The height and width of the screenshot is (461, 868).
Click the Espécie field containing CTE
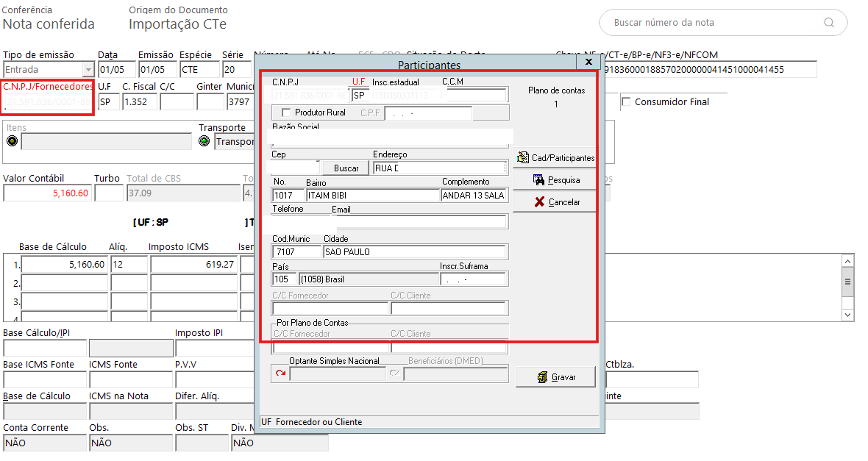pos(199,70)
